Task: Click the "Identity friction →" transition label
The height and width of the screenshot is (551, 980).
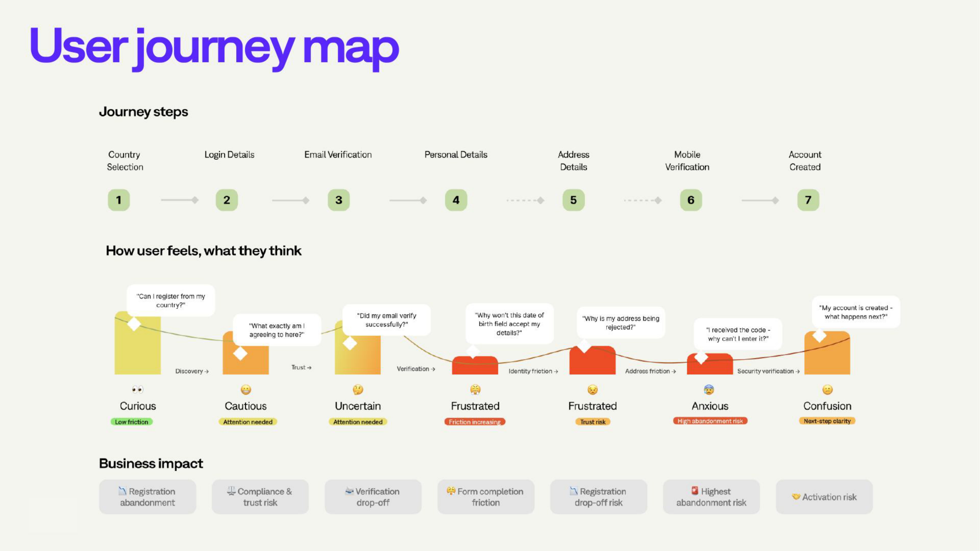Action: 533,371
